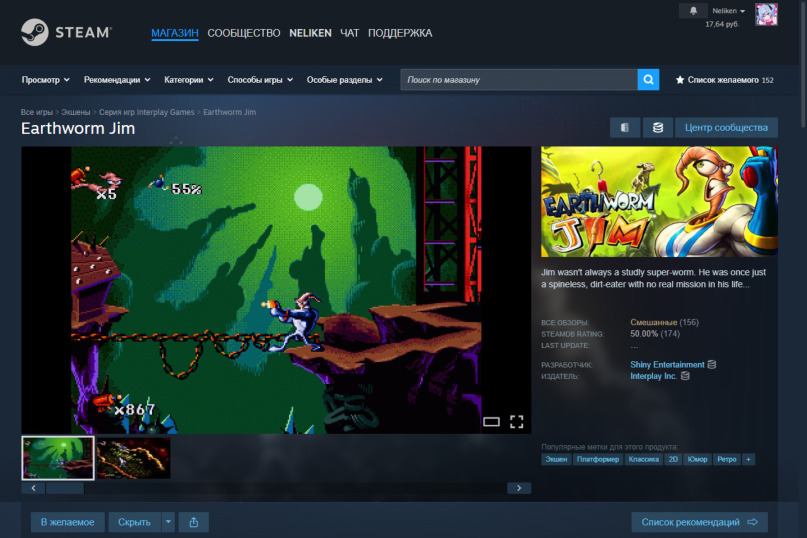
Task: Click Экшены breadcrumb link
Action: pos(76,112)
